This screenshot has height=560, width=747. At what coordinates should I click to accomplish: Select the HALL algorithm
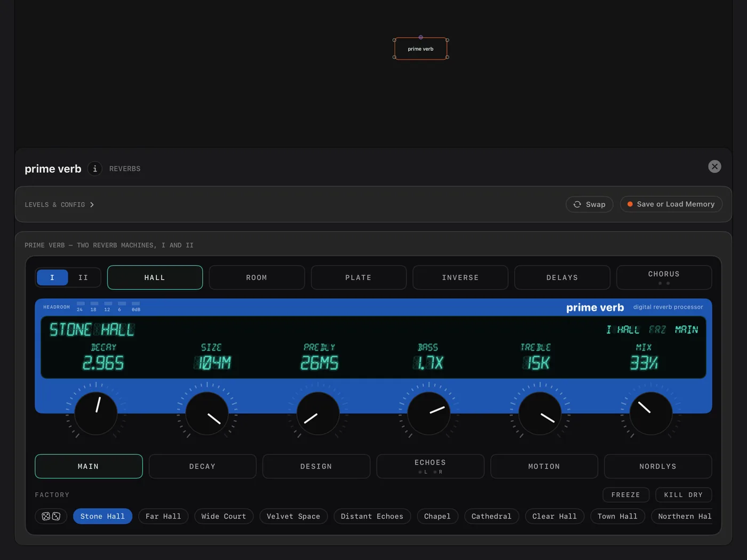(155, 277)
